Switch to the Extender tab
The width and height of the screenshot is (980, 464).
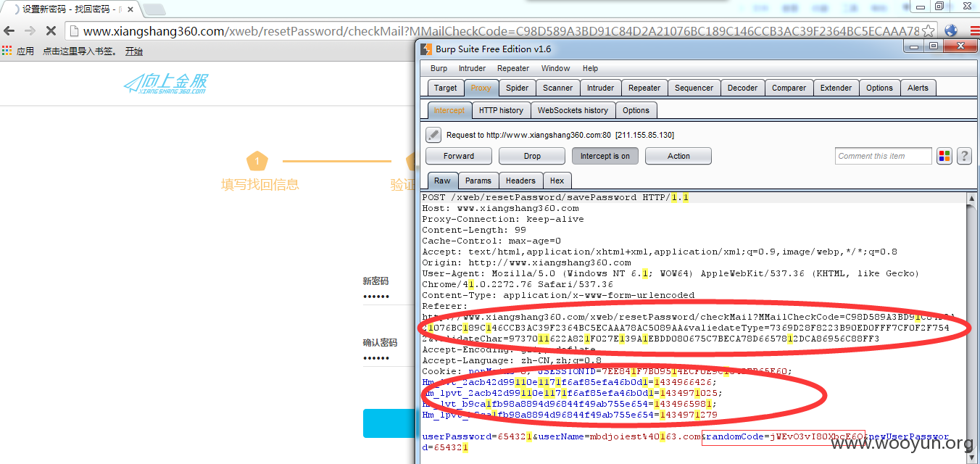[836, 88]
